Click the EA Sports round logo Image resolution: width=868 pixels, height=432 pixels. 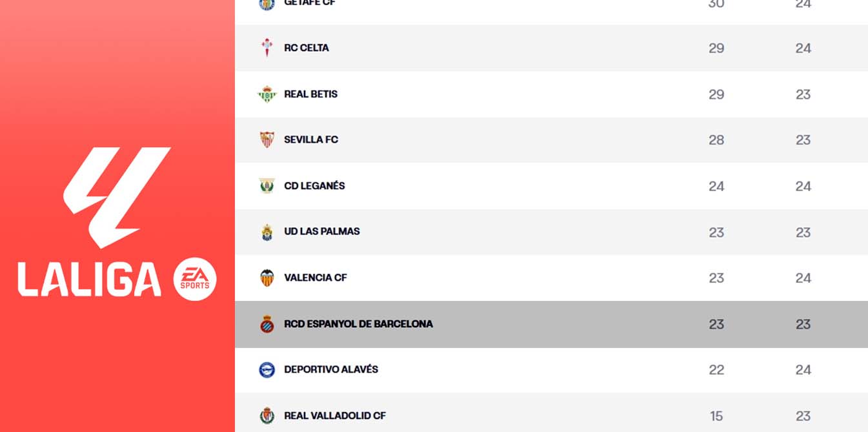195,279
